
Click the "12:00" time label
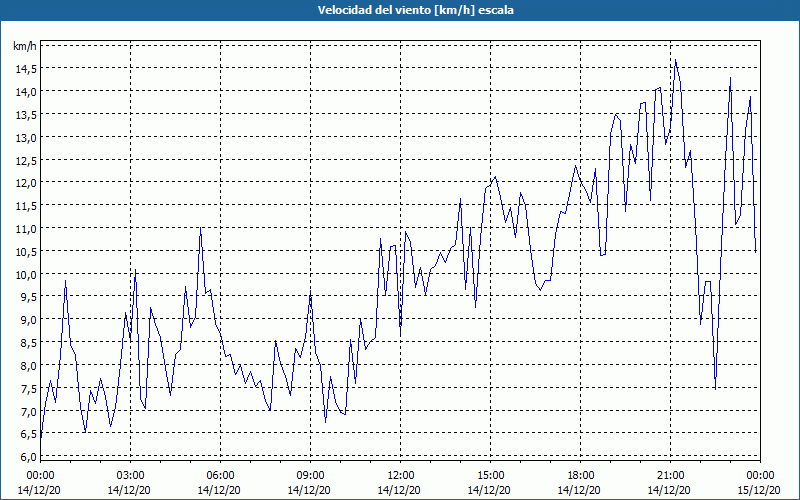pos(400,476)
